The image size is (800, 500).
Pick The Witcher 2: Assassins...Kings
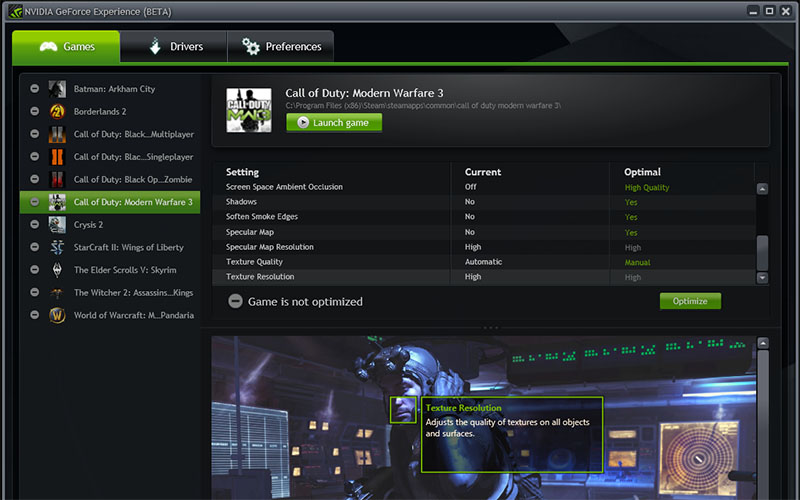coord(110,292)
